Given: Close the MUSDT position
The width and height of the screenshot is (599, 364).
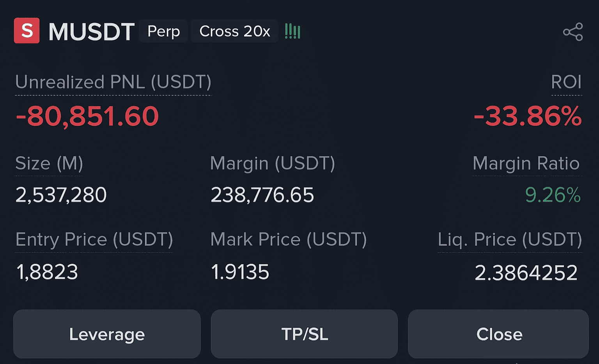Looking at the screenshot, I should tap(498, 334).
